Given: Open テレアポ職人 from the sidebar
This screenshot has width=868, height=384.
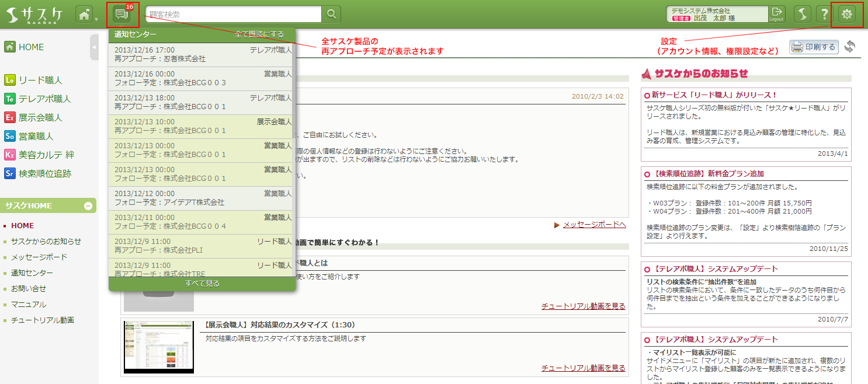Looking at the screenshot, I should 44,99.
